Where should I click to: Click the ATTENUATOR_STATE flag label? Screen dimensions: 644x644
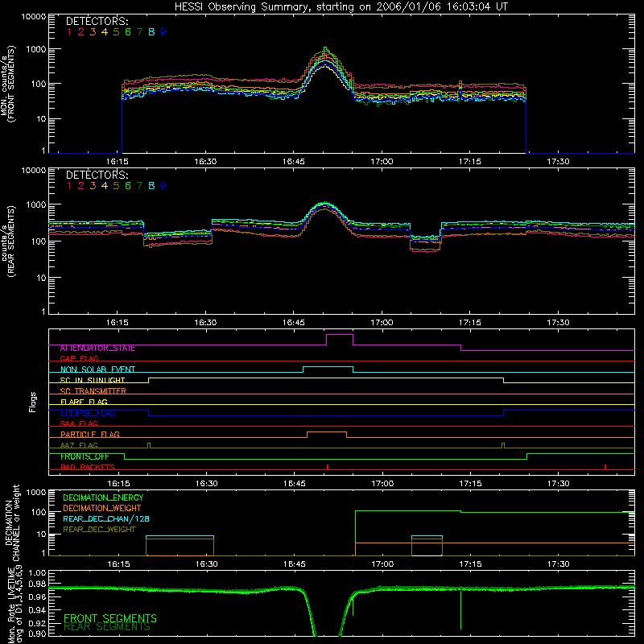(x=97, y=349)
